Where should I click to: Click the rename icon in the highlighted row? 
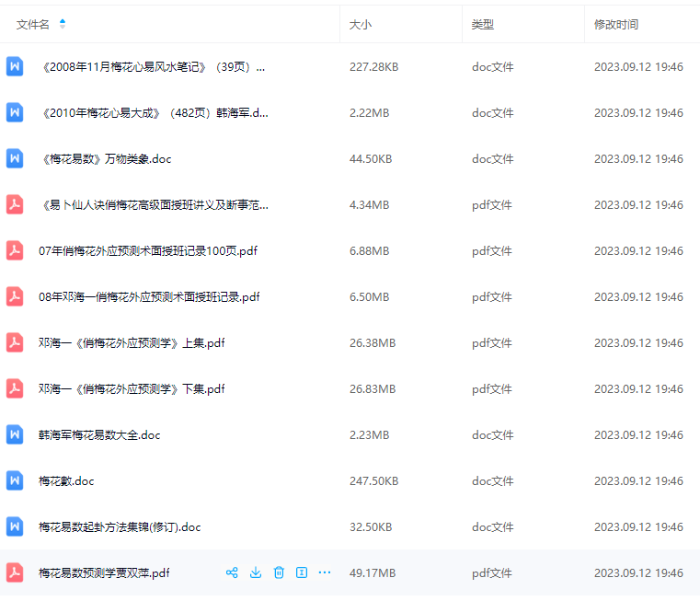[301, 572]
